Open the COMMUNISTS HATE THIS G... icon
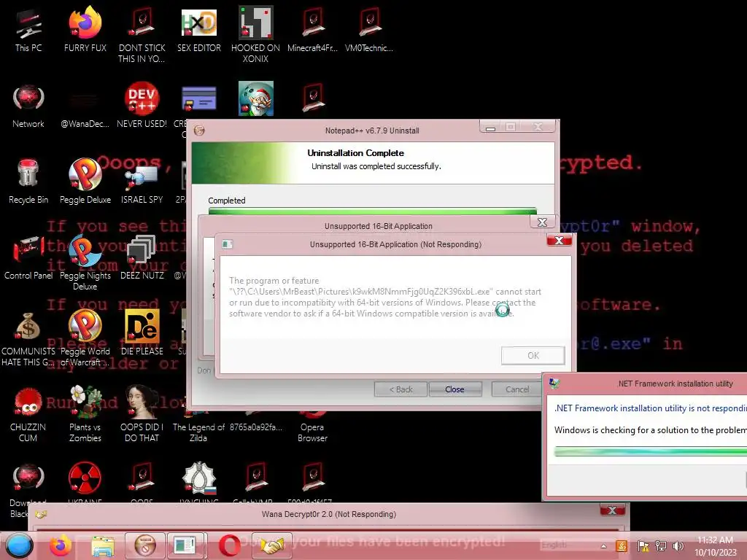Image resolution: width=747 pixels, height=560 pixels. tap(28, 339)
